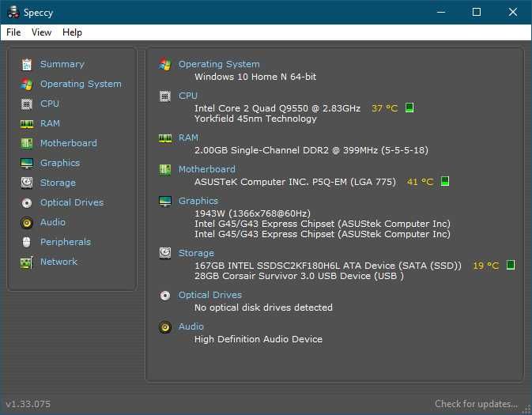Click the Audio speaker icon in summary panel
The height and width of the screenshot is (415, 532).
pos(165,327)
